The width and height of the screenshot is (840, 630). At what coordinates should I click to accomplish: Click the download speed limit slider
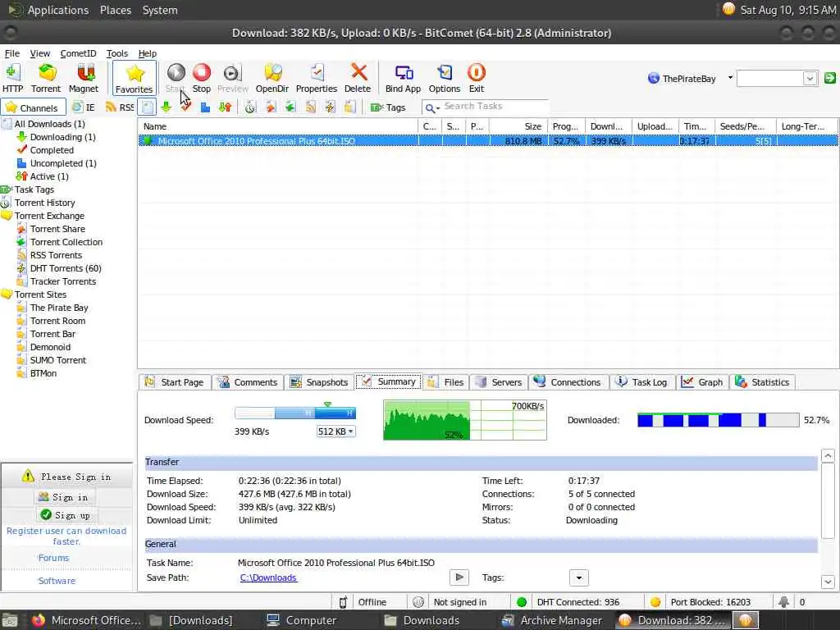(x=295, y=413)
